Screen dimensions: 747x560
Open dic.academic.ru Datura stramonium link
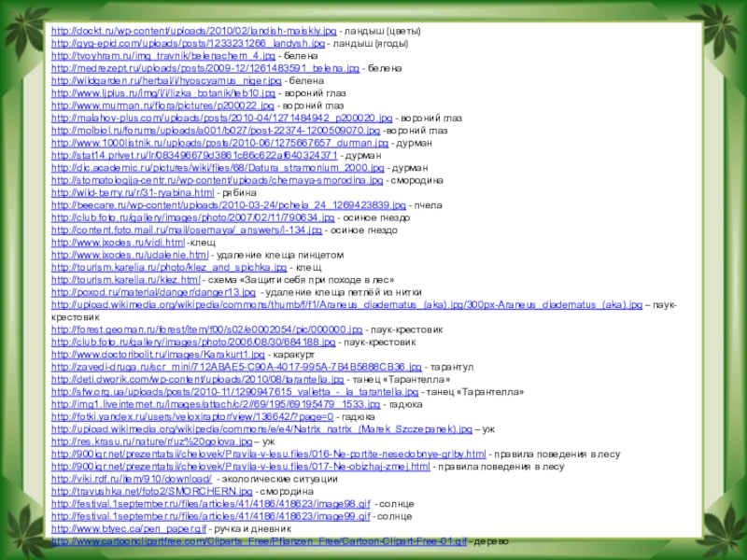(218, 168)
